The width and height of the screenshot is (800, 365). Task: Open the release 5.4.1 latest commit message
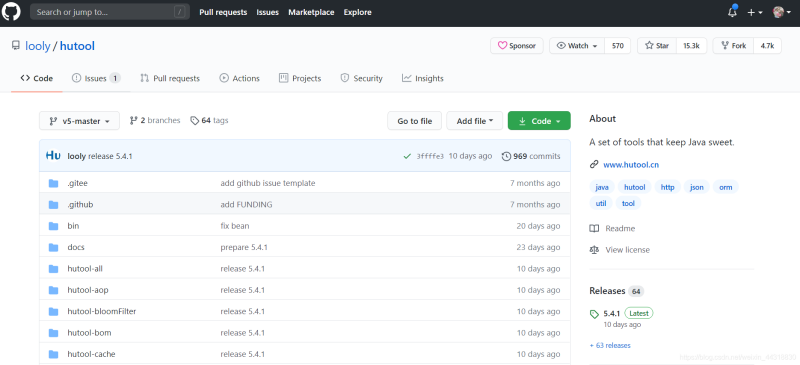pyautogui.click(x=110, y=156)
